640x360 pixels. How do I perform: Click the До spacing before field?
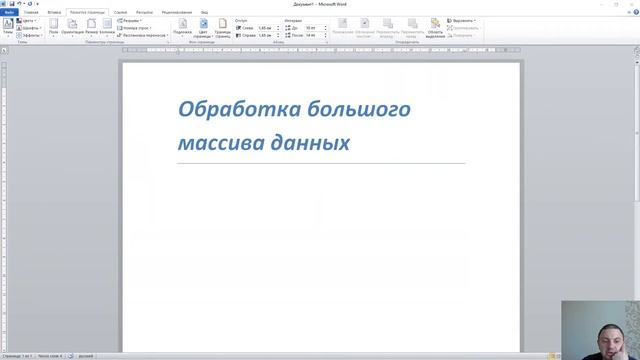314,28
